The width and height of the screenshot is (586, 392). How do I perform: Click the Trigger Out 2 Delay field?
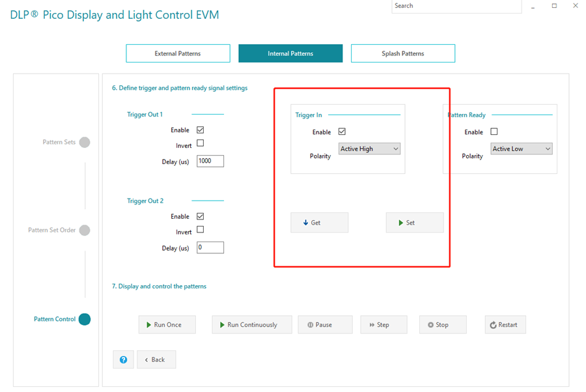click(210, 247)
